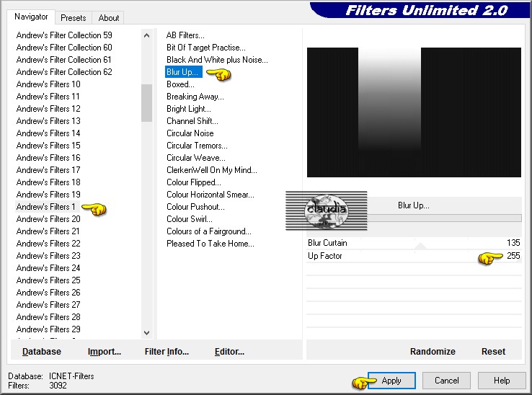The image size is (532, 395).
Task: Choose the AB Filters... filter
Action: tap(185, 35)
